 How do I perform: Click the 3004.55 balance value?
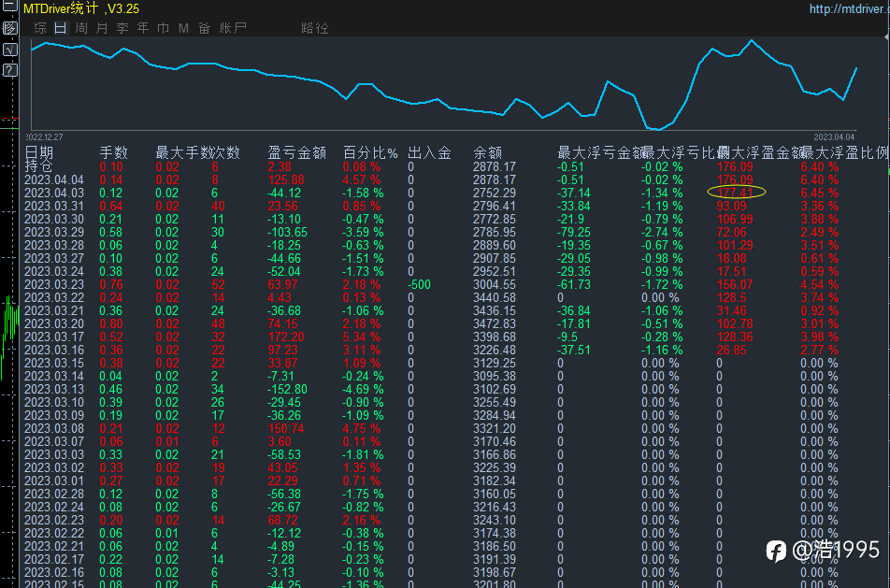point(495,284)
